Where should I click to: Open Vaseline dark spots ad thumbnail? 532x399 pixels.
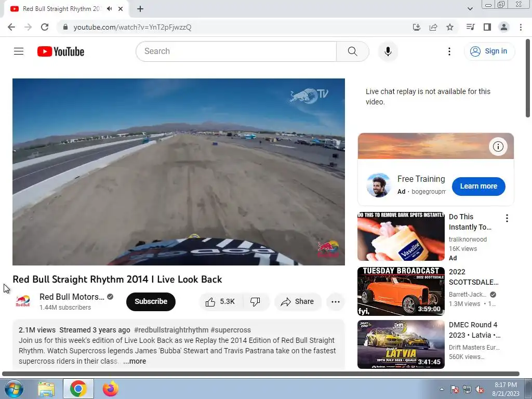point(401,236)
